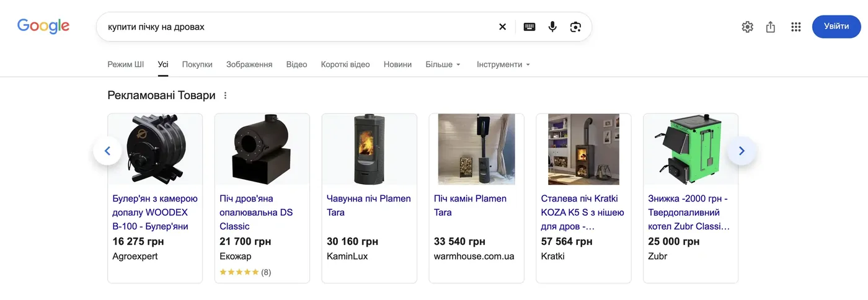
Task: Click the next carousel arrow
Action: pyautogui.click(x=742, y=151)
